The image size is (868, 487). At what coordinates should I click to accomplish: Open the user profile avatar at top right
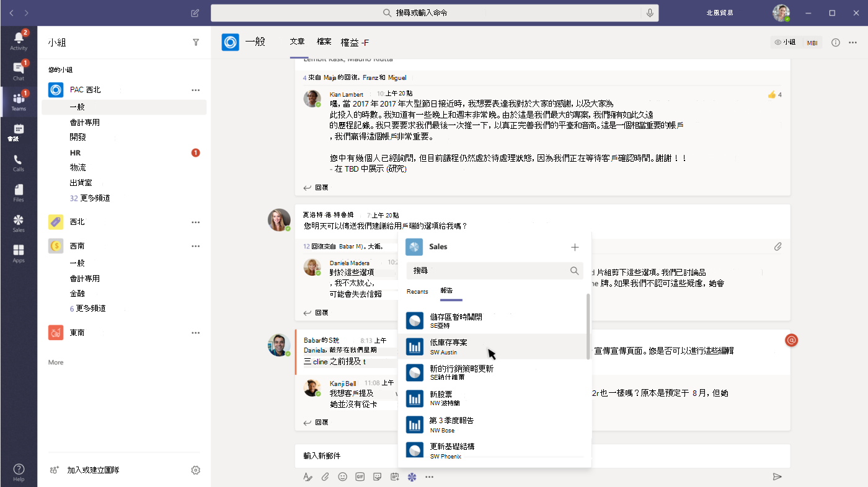point(781,12)
